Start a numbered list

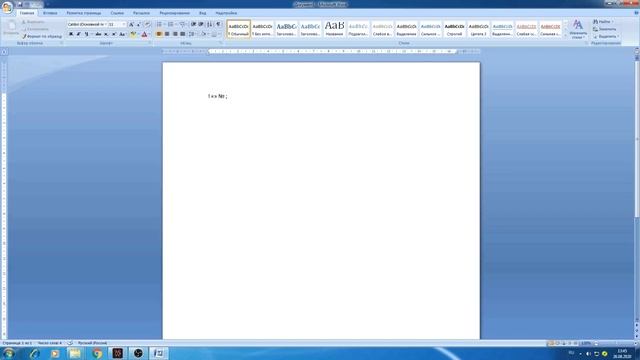tap(171, 24)
